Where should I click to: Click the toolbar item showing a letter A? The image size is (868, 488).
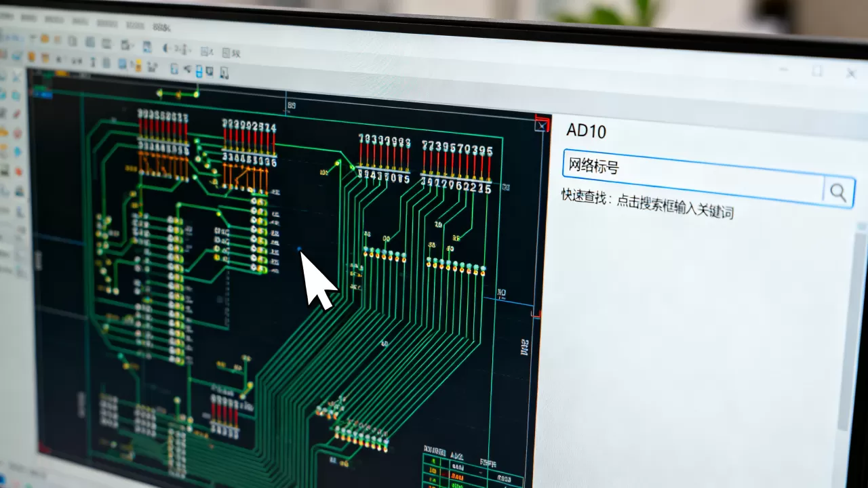(207, 52)
